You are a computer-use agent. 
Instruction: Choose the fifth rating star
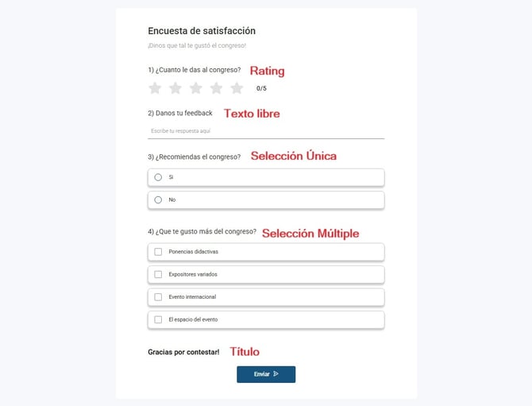(x=237, y=88)
